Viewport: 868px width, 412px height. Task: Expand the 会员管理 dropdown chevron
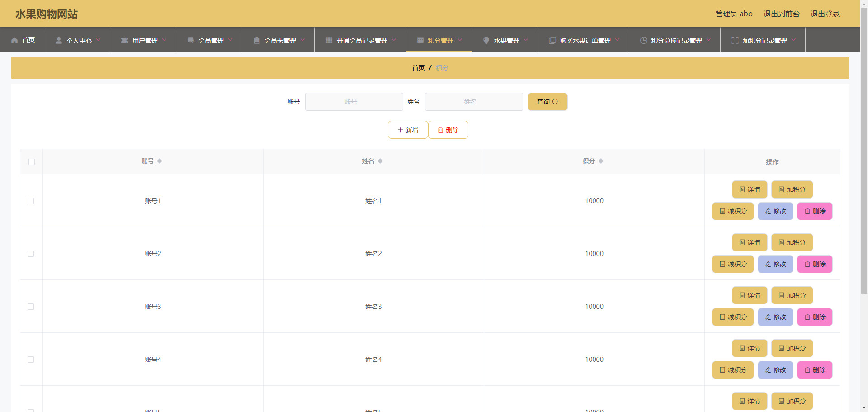230,40
